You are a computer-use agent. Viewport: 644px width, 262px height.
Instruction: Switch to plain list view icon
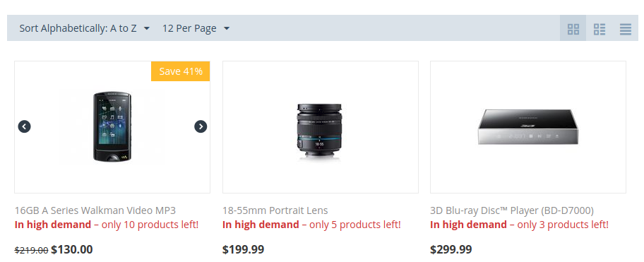click(x=625, y=28)
